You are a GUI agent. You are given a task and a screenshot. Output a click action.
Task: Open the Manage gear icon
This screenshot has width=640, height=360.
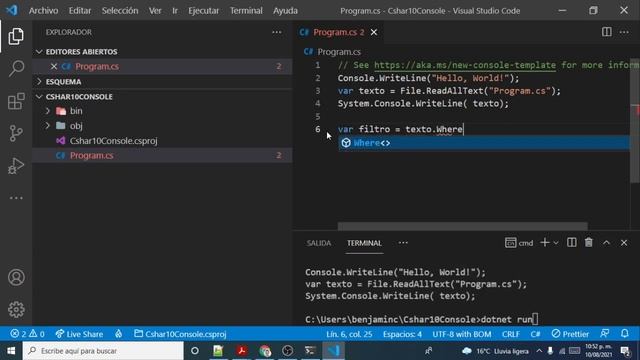point(16,309)
